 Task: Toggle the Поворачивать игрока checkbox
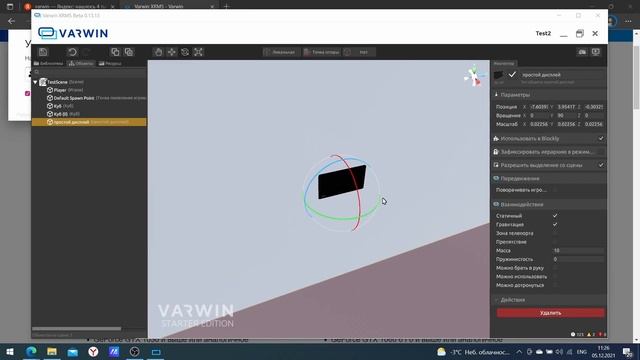[x=555, y=190]
